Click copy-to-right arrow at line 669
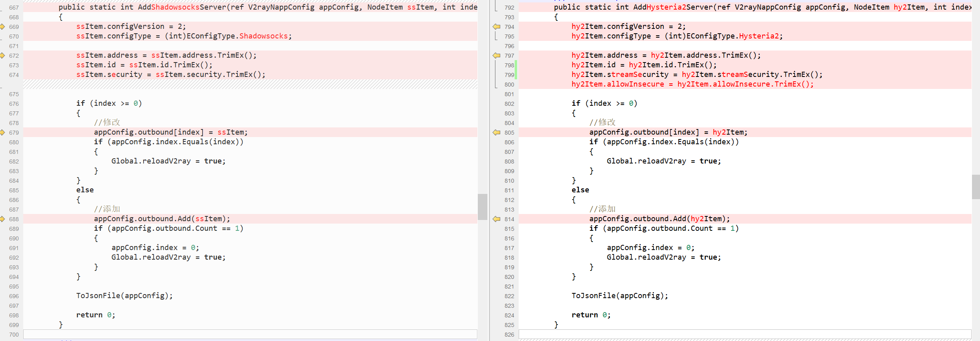This screenshot has height=341, width=980. pos(2,27)
